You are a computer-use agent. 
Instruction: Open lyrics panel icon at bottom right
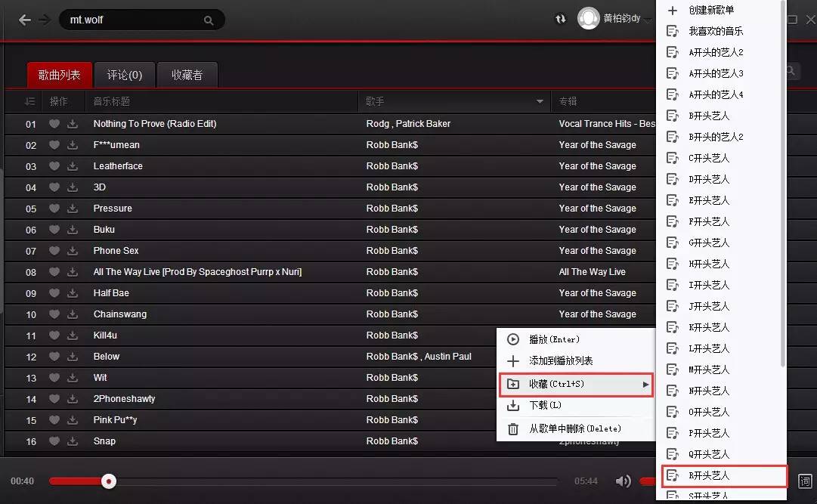coord(805,481)
